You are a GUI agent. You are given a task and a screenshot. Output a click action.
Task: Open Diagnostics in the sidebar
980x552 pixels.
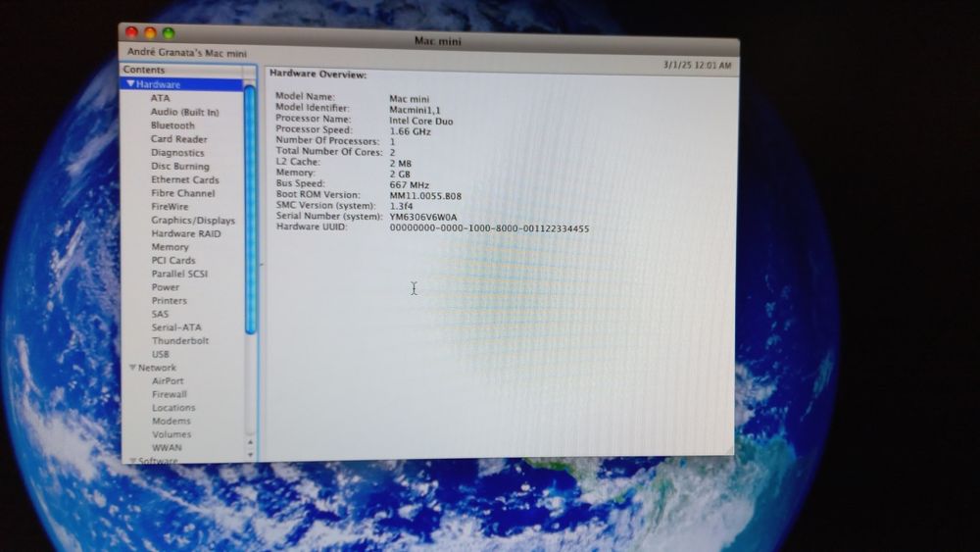(x=177, y=153)
